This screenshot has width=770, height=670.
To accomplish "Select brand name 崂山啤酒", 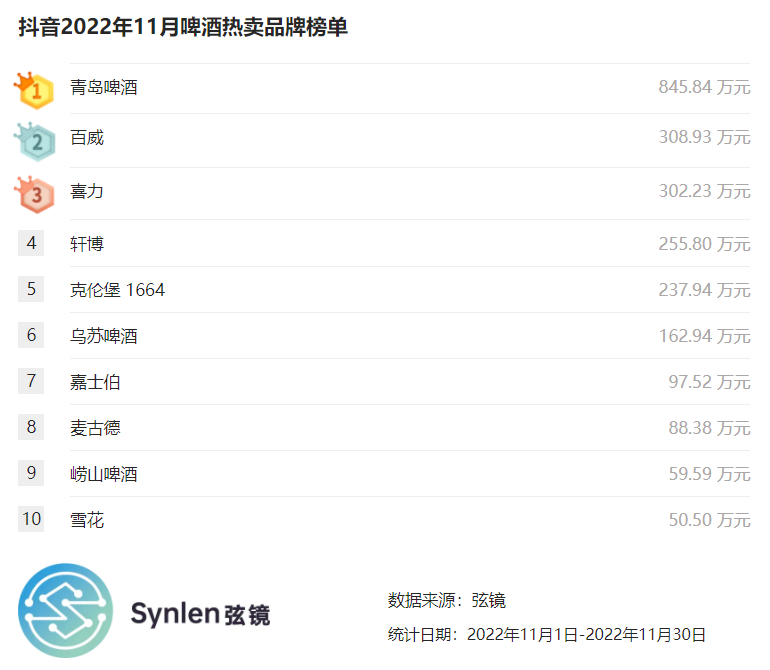I will [104, 474].
